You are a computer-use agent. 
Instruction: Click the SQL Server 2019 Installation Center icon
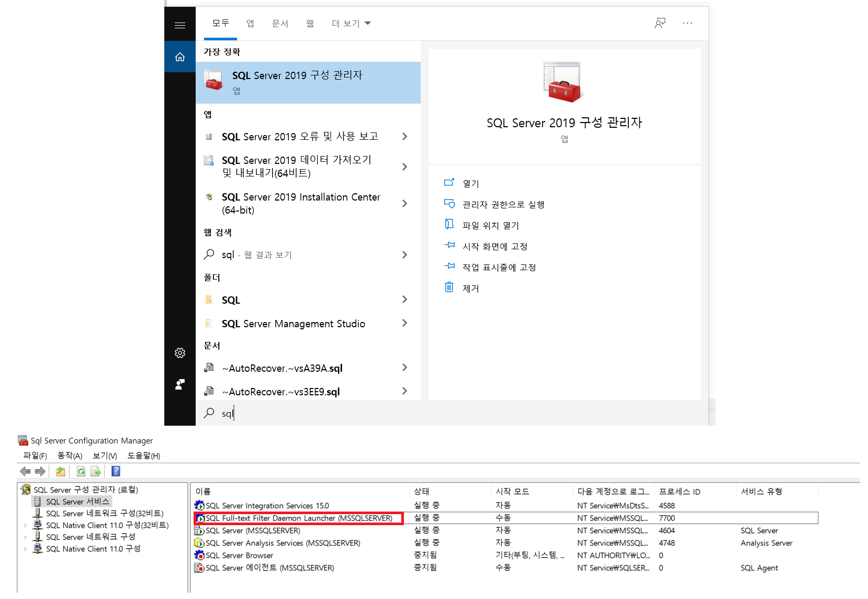209,197
